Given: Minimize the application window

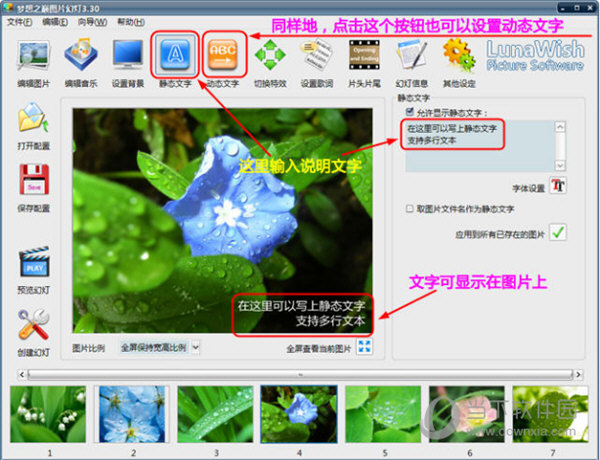Looking at the screenshot, I should click(563, 7).
